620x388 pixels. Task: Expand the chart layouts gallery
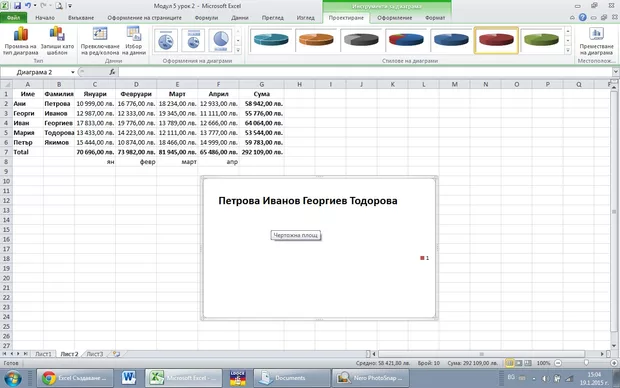(238, 50)
